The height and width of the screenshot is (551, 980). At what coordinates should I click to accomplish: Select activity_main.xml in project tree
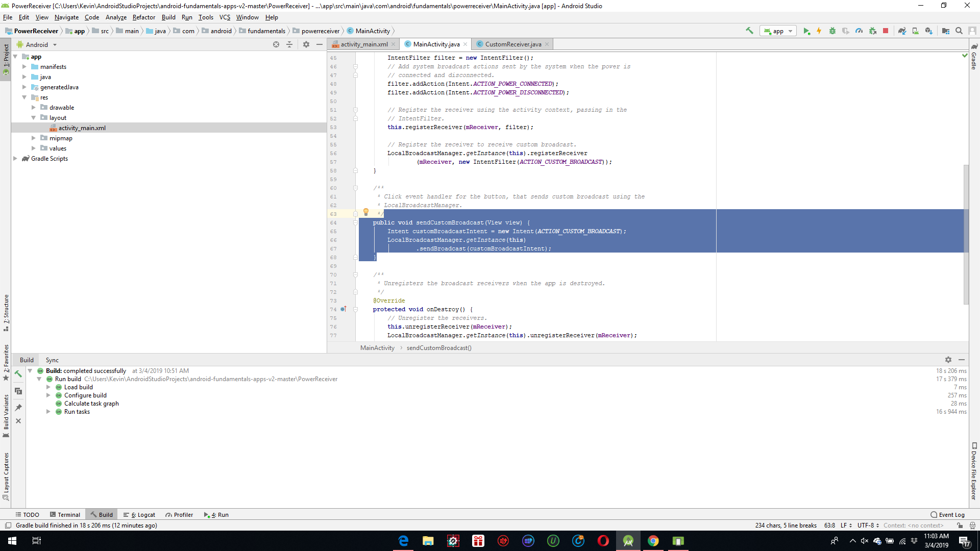(x=82, y=128)
